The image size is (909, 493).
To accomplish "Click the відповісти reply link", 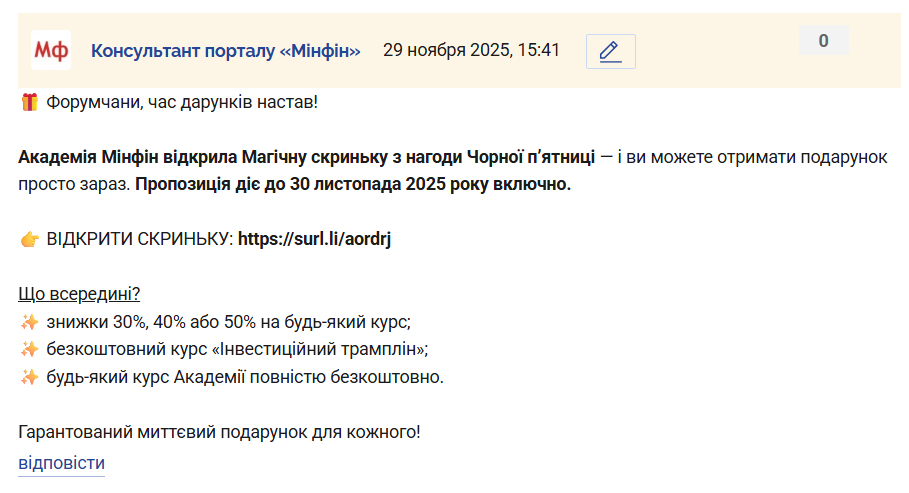I will [61, 463].
